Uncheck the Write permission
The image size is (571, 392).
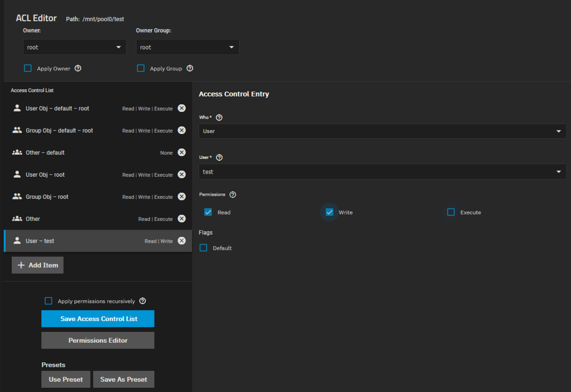[x=329, y=212]
